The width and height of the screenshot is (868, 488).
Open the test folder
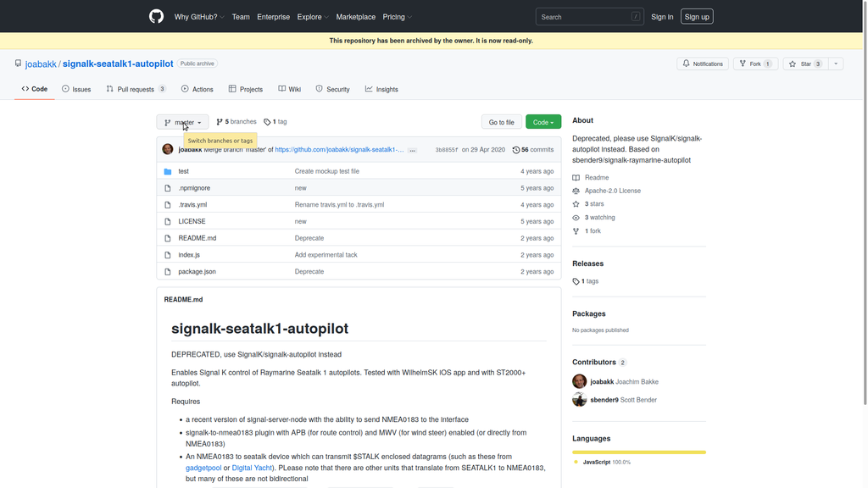pos(183,171)
